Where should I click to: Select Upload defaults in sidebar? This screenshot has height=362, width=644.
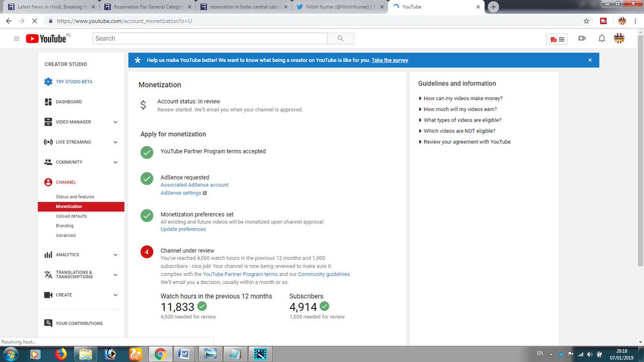point(71,216)
